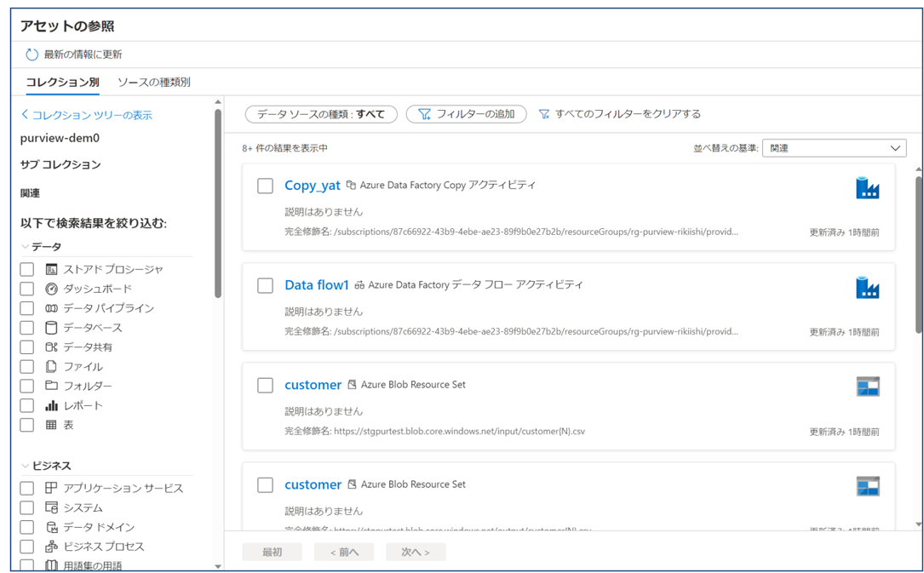Click the clear-filter icon beside すべてのフィルターをクリアする
Image resolution: width=924 pixels, height=573 pixels.
click(x=544, y=114)
